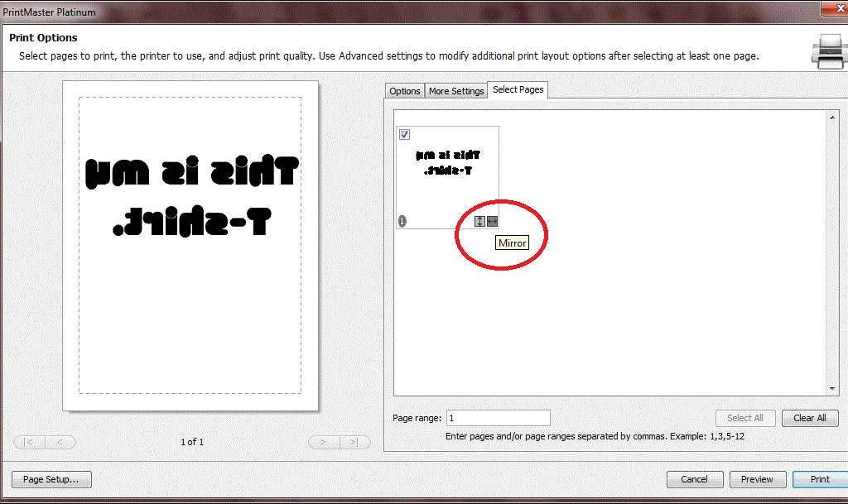
Task: Go to first page of preview
Action: coord(29,442)
